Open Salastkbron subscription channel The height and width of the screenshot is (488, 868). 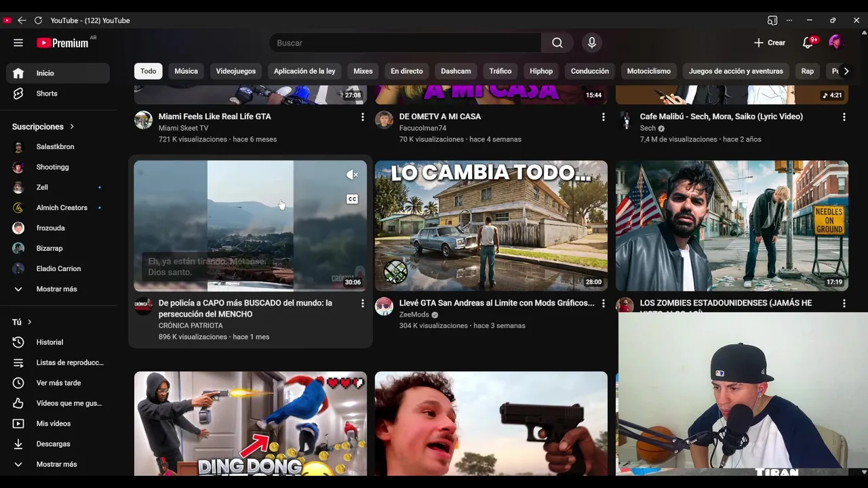pos(58,147)
